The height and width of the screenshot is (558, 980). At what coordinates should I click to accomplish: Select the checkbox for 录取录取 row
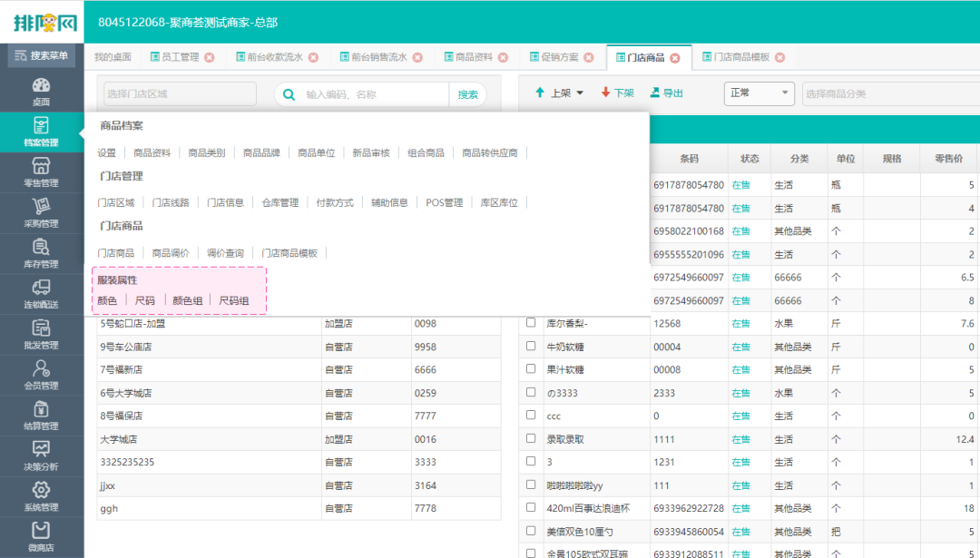[x=531, y=439]
